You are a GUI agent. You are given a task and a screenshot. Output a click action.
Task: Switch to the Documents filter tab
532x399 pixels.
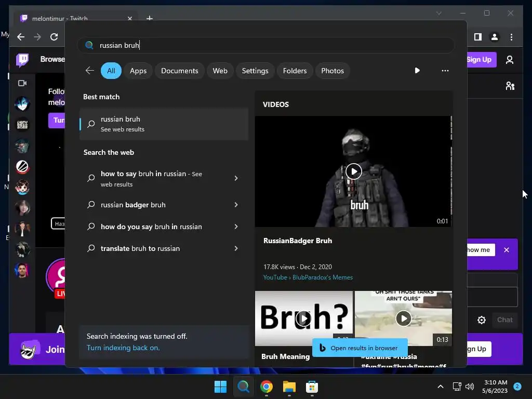179,71
